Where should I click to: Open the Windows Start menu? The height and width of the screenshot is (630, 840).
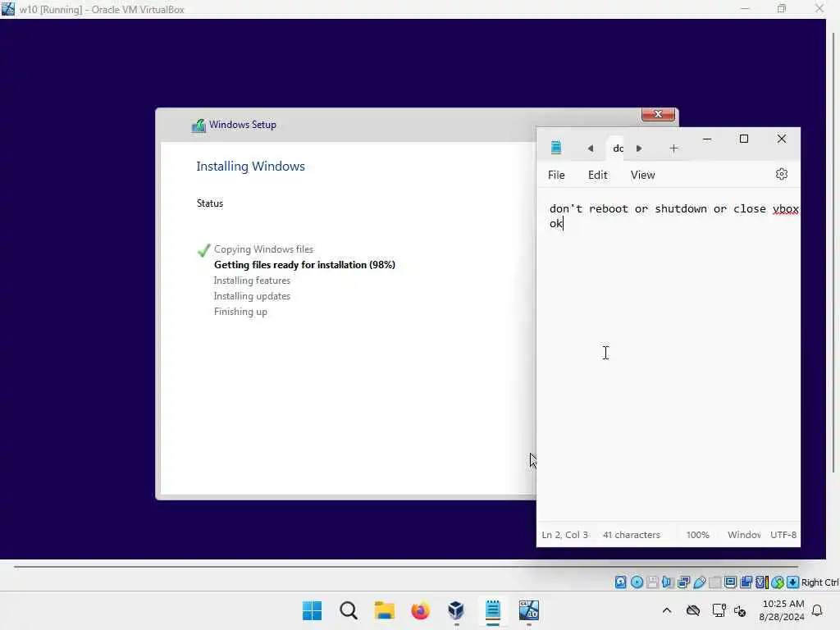pos(313,610)
